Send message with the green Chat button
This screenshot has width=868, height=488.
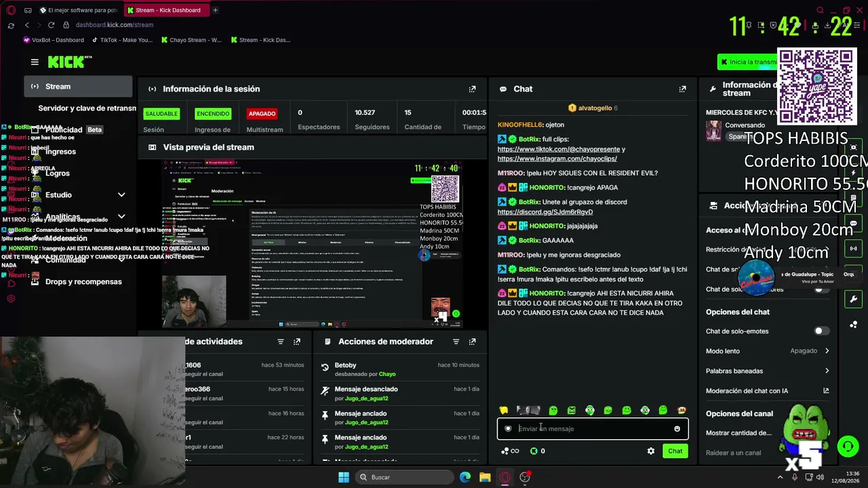click(x=675, y=451)
